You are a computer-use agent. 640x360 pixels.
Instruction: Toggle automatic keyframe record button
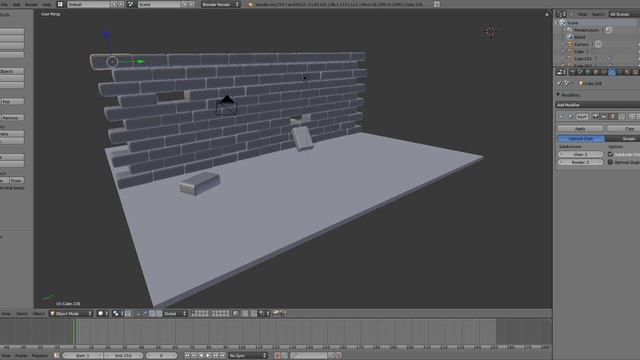coord(277,356)
